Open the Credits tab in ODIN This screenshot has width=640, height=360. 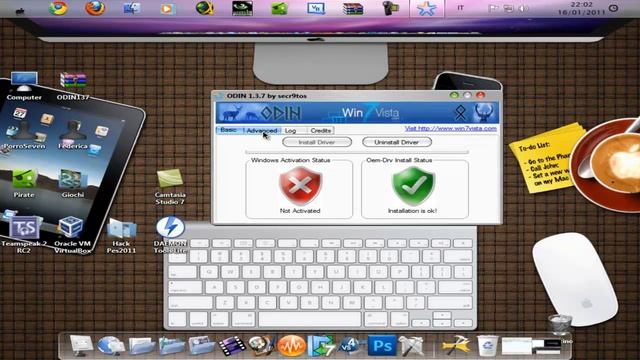pyautogui.click(x=320, y=131)
